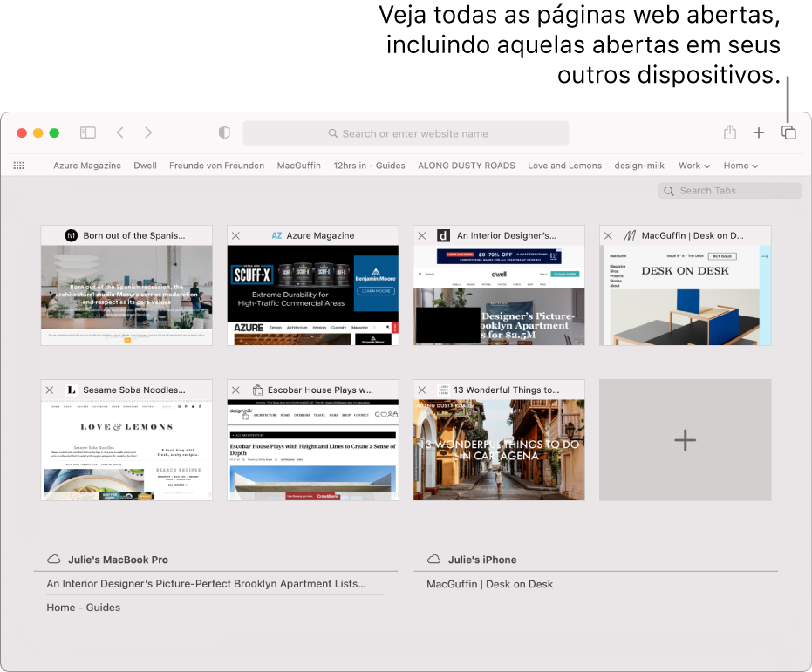This screenshot has width=812, height=672.
Task: Open Cartagena street tab thumbnail
Action: 499,450
